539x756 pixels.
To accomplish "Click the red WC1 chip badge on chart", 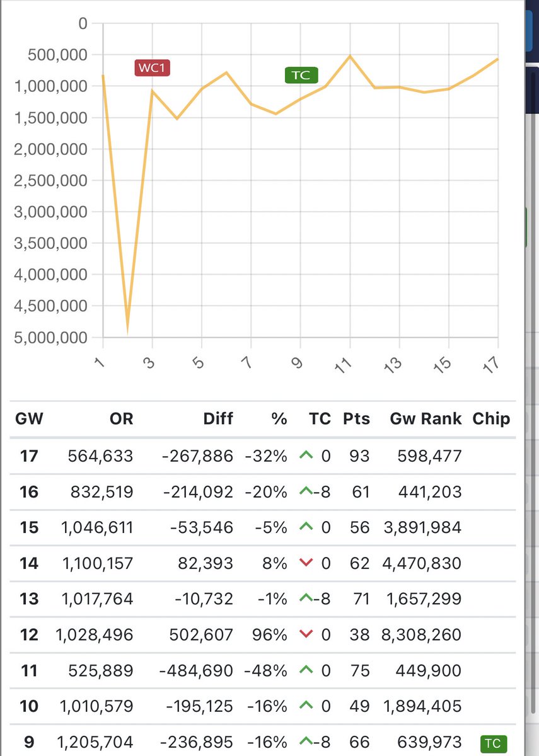I will [x=153, y=68].
